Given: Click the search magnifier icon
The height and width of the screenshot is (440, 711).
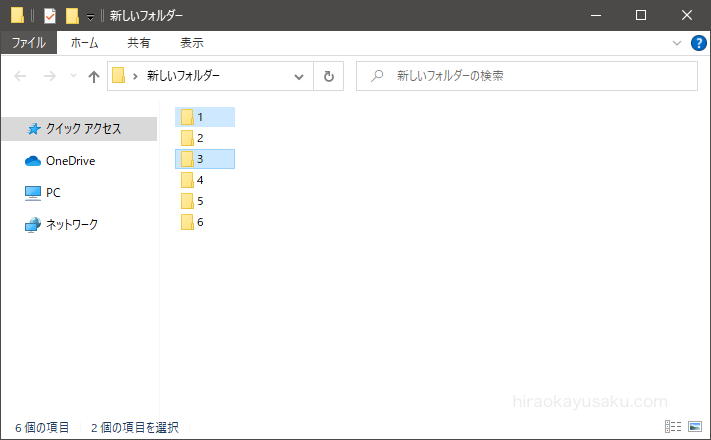Looking at the screenshot, I should pos(377,76).
